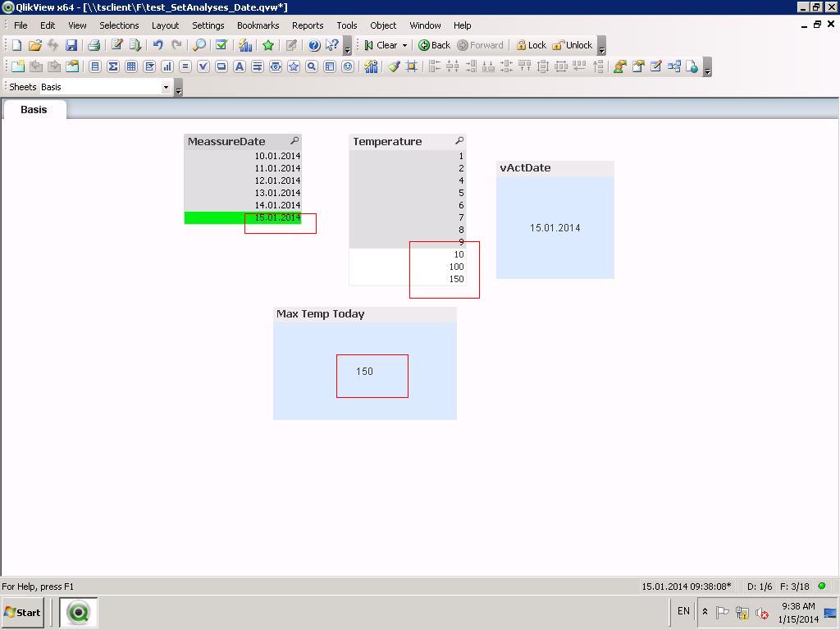Viewport: 840px width, 630px height.
Task: Open the Windows Start menu
Action: click(x=22, y=612)
